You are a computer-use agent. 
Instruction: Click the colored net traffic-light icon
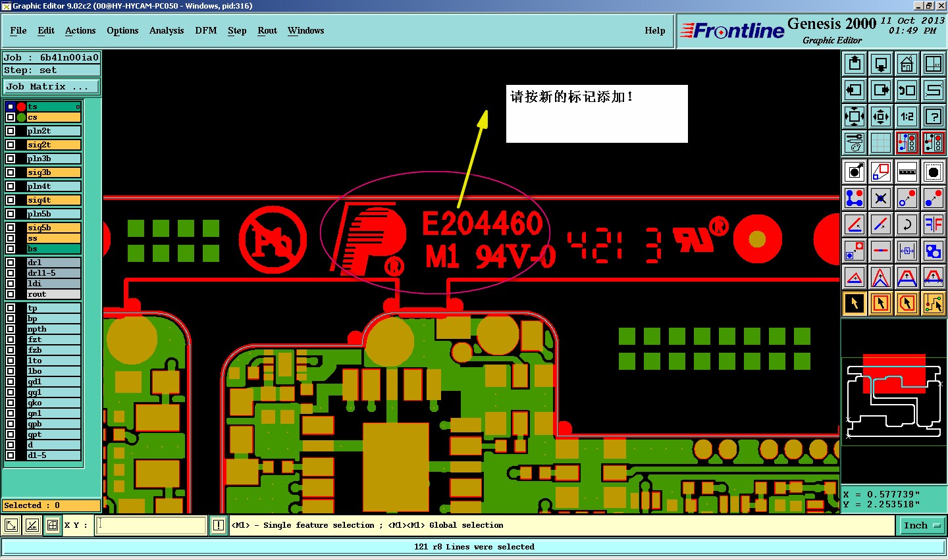point(907,142)
